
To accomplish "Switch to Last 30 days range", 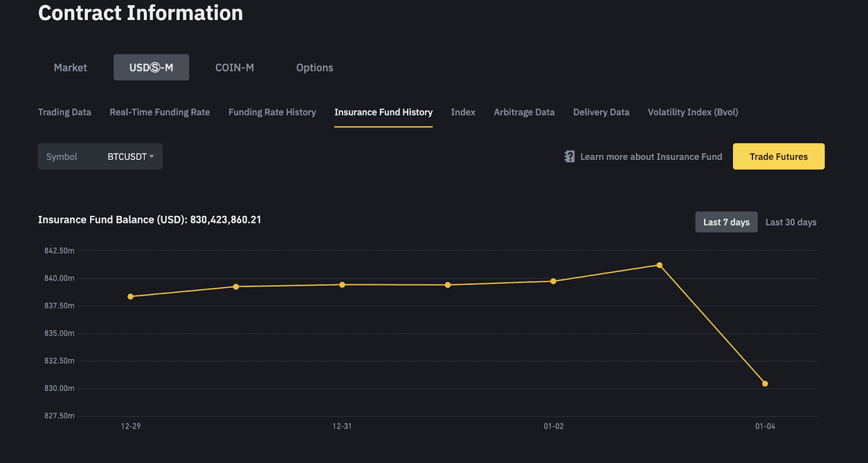I will click(790, 222).
